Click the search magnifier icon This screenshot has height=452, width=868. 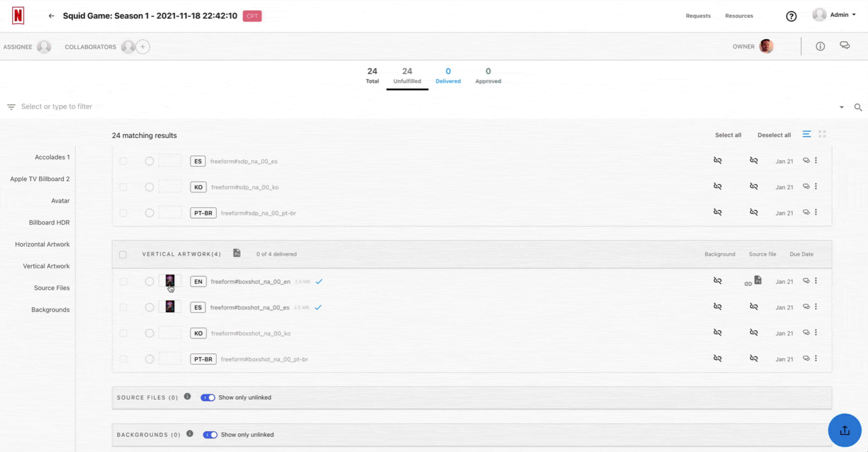click(x=858, y=107)
